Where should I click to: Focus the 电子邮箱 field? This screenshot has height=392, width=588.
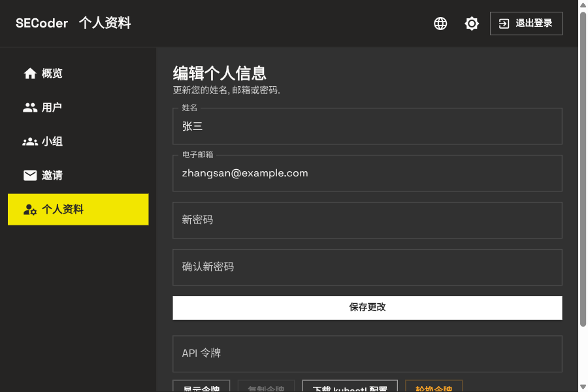tap(367, 173)
